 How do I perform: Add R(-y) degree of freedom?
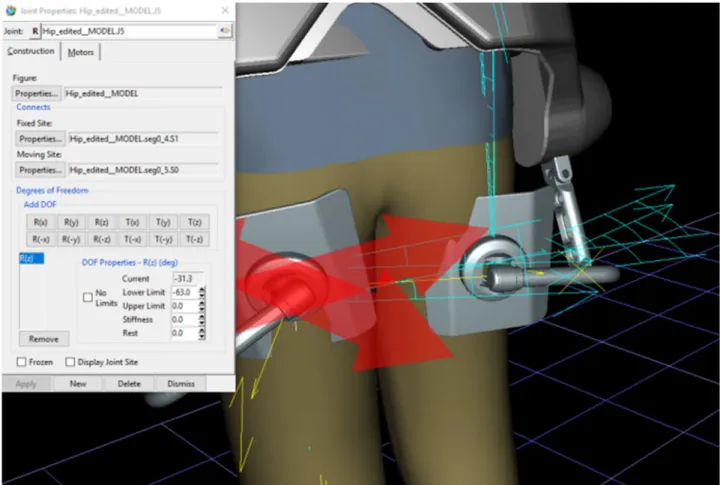pyautogui.click(x=71, y=239)
